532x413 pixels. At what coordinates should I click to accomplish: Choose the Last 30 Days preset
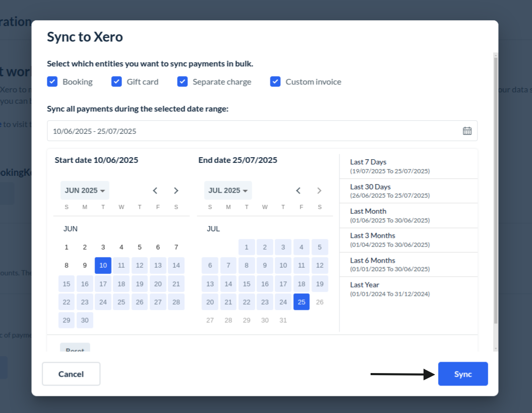[408, 191]
